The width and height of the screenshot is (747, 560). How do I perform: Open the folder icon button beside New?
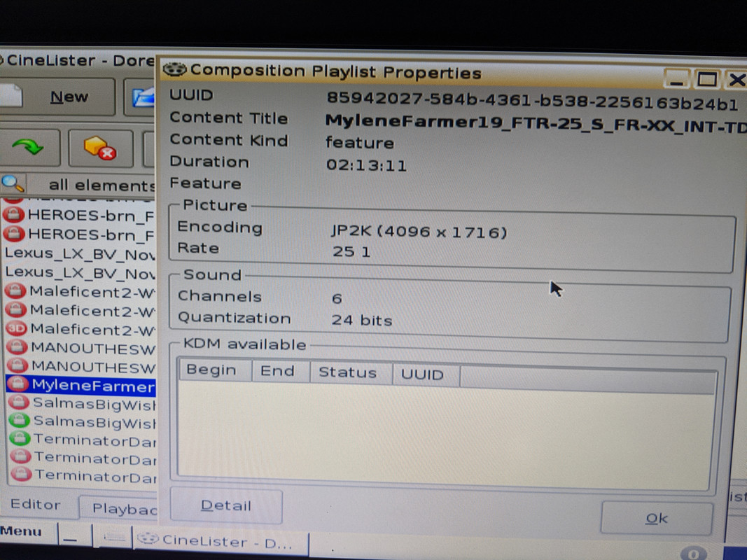(141, 97)
